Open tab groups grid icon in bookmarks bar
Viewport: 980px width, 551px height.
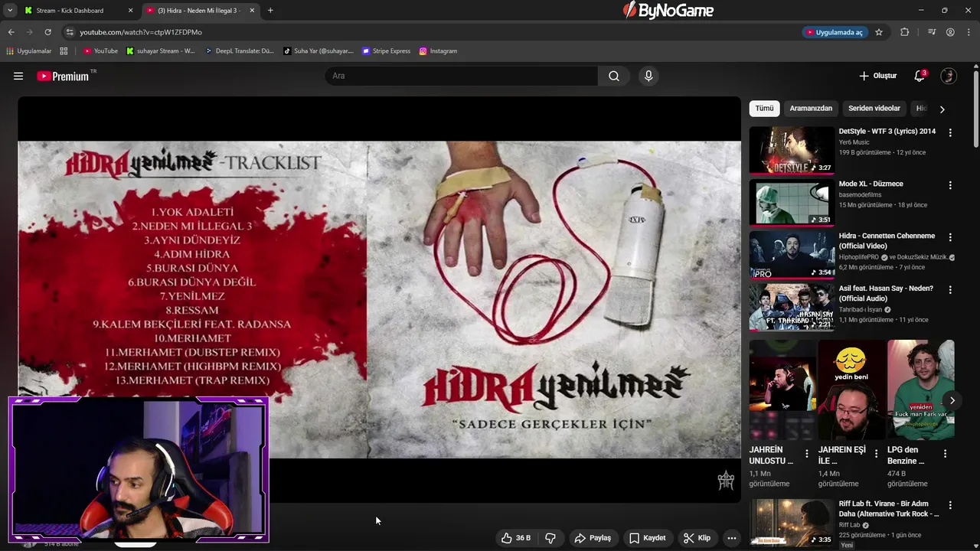(x=64, y=51)
